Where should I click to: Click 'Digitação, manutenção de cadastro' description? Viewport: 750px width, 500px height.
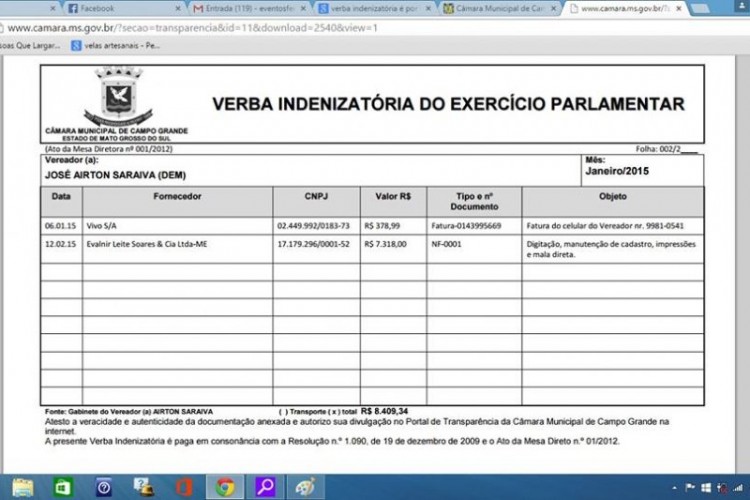[611, 249]
